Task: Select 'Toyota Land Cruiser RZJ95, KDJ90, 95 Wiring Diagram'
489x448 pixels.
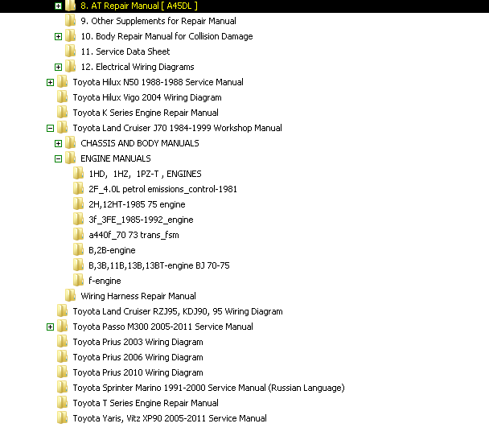Action: (x=178, y=311)
